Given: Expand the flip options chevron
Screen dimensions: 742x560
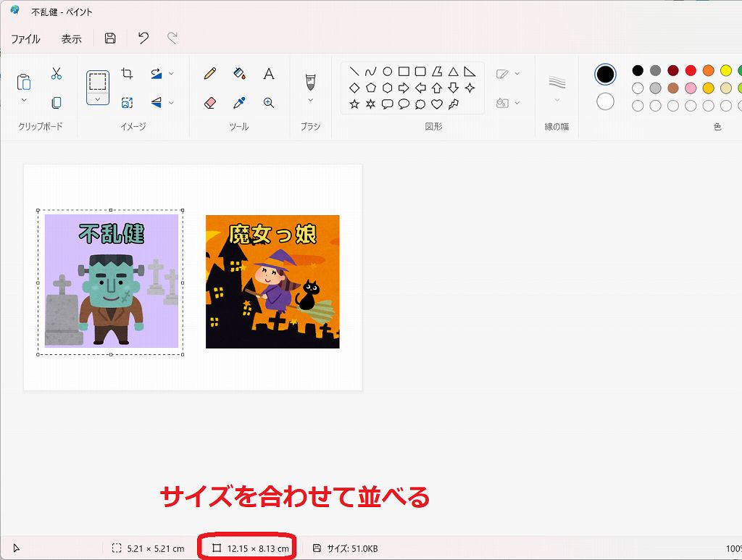Looking at the screenshot, I should pos(171,103).
